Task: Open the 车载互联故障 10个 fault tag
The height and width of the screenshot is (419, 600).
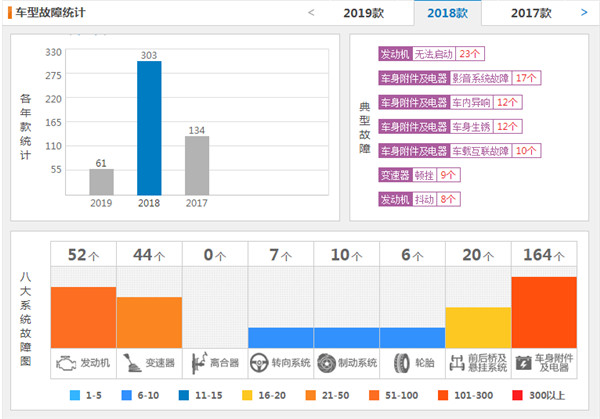Action: click(x=460, y=151)
